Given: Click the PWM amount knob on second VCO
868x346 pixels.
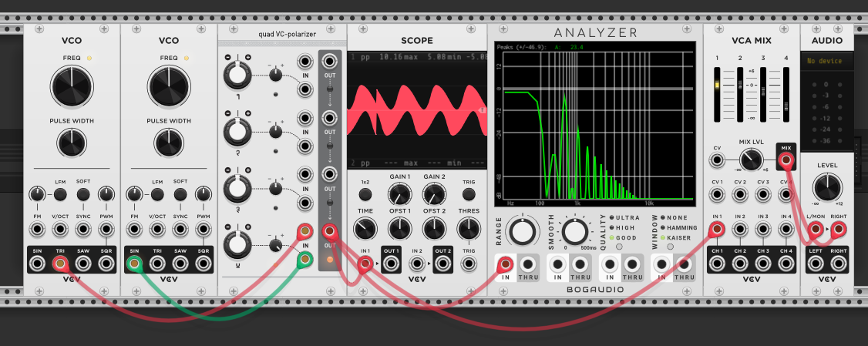Looking at the screenshot, I should pos(204,194).
